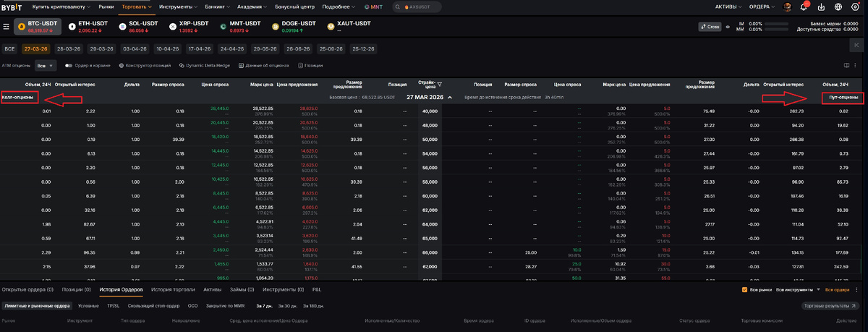Open Данные об опционах
868x332 pixels.
[x=264, y=65]
